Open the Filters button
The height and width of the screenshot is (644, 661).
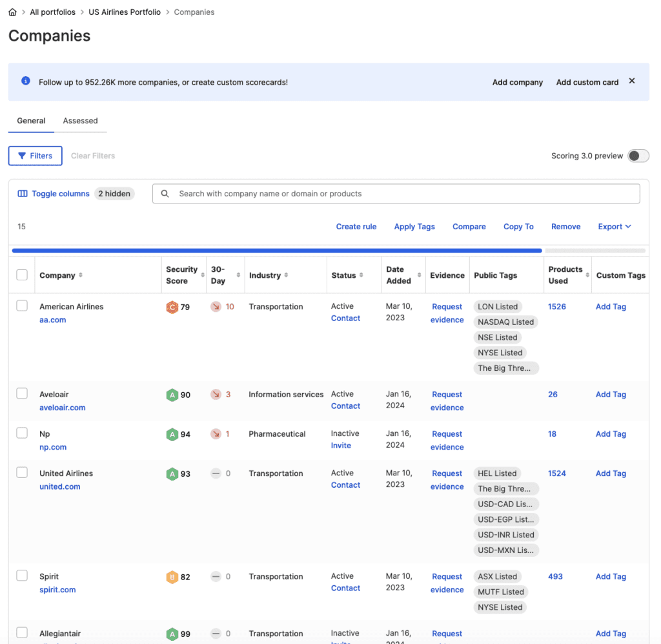point(36,156)
